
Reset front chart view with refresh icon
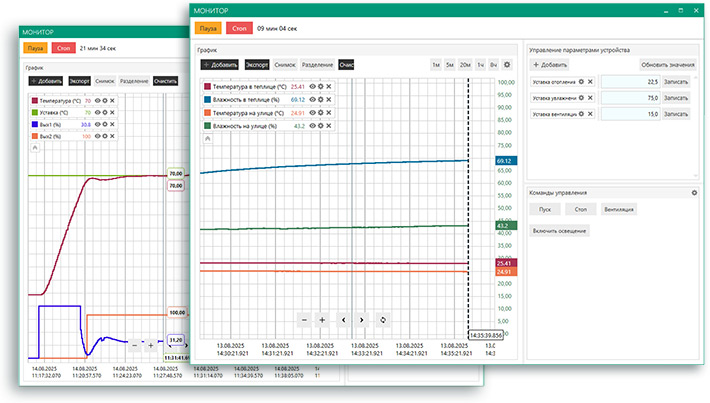coord(383,320)
